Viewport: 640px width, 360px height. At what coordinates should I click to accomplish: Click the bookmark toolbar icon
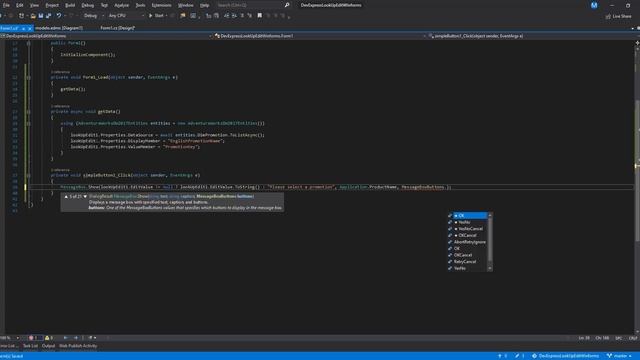tap(260, 16)
